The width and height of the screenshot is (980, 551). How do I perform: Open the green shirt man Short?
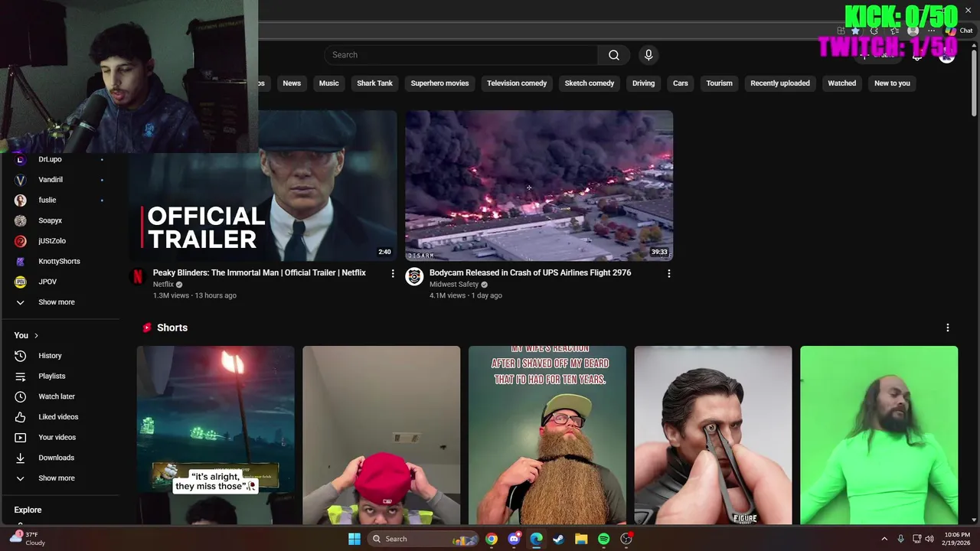(879, 435)
